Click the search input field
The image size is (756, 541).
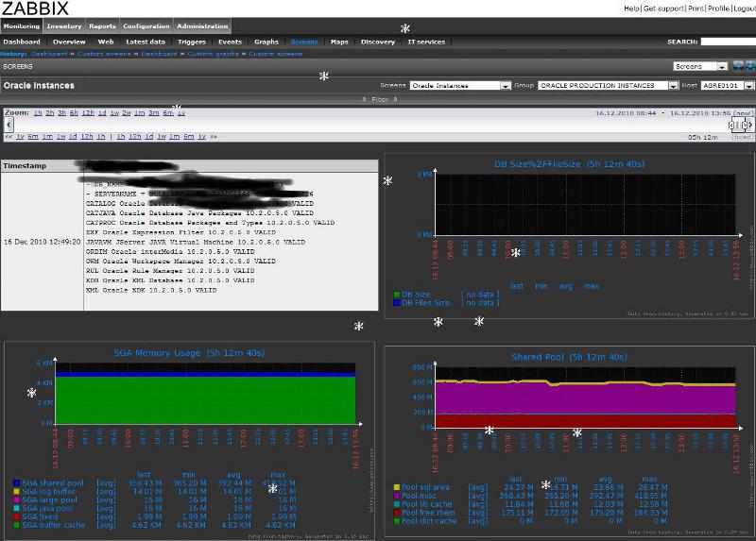click(727, 42)
